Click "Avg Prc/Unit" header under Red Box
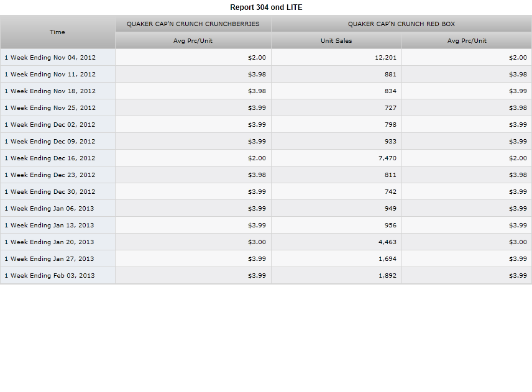 click(467, 41)
